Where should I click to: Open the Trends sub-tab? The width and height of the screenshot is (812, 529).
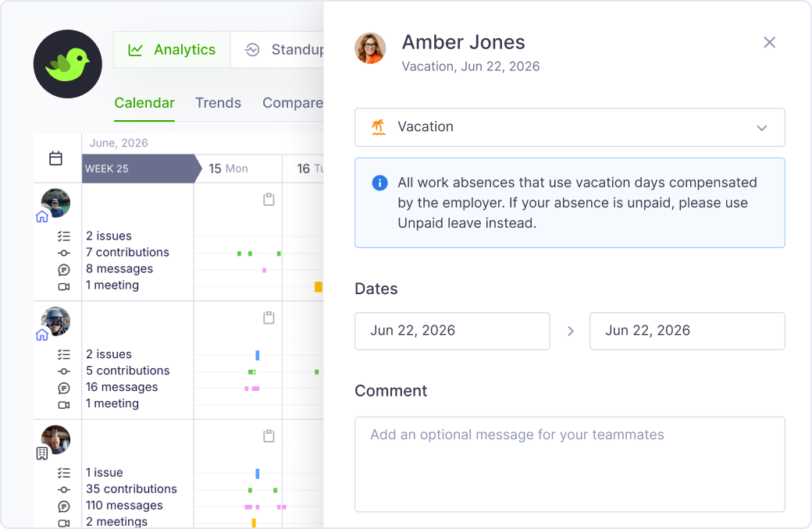pyautogui.click(x=218, y=103)
